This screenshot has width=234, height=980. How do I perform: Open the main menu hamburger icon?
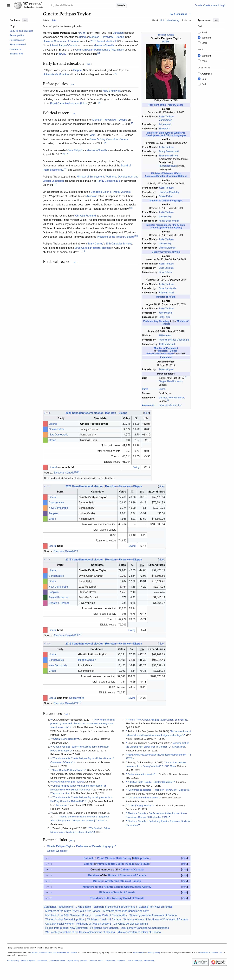pos(9,5)
